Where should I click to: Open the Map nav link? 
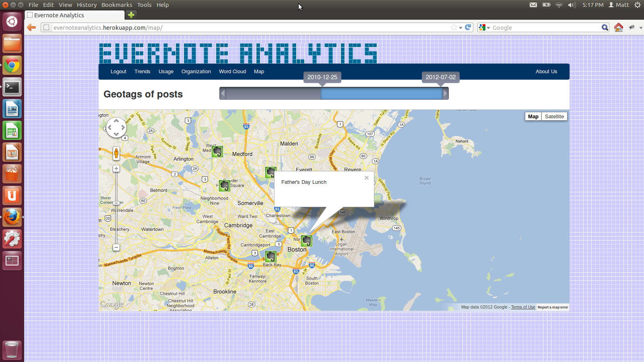[259, 72]
